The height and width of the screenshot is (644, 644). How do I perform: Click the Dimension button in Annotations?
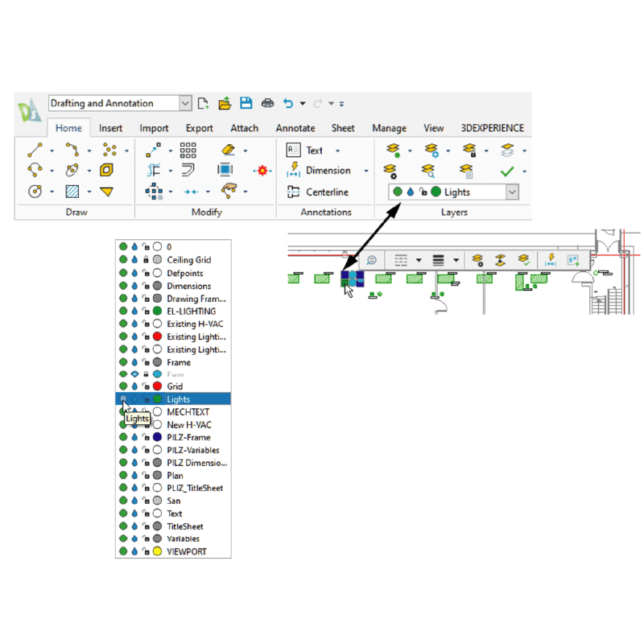pos(319,171)
